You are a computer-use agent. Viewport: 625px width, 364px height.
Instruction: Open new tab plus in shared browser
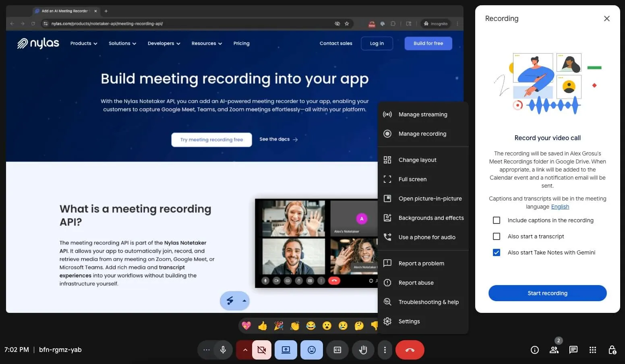click(x=106, y=11)
